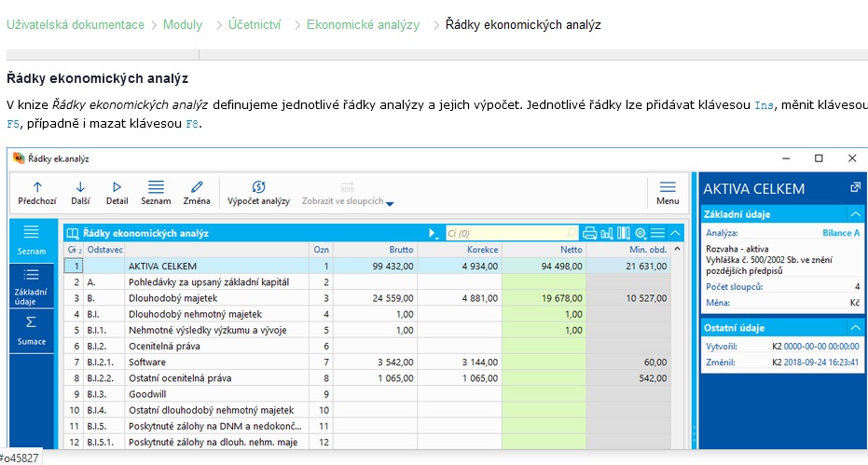Click the printer icon
The image size is (868, 465).
[589, 234]
